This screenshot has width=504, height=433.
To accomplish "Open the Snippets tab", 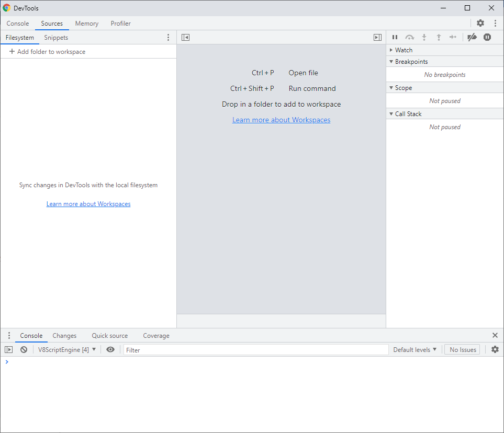I will coord(56,38).
